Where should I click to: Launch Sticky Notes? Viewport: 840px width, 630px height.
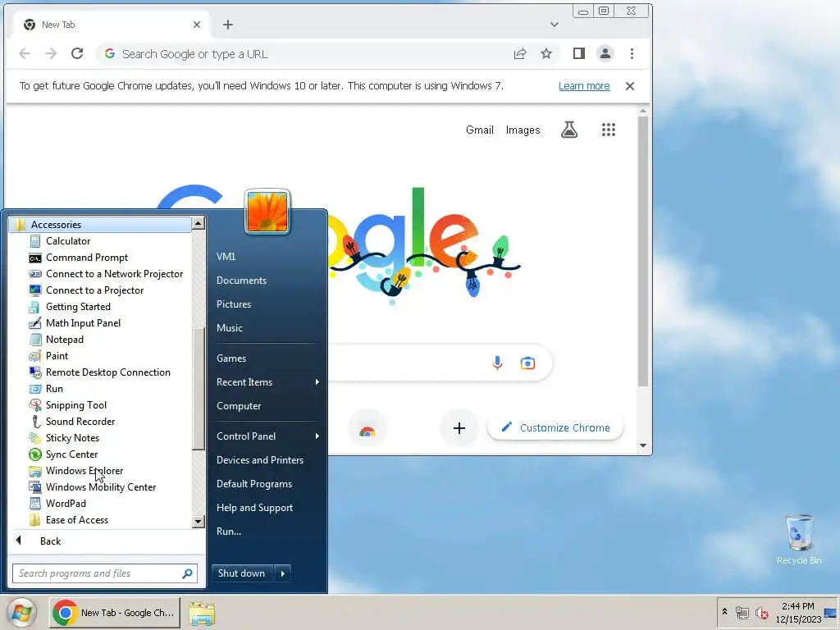[72, 438]
